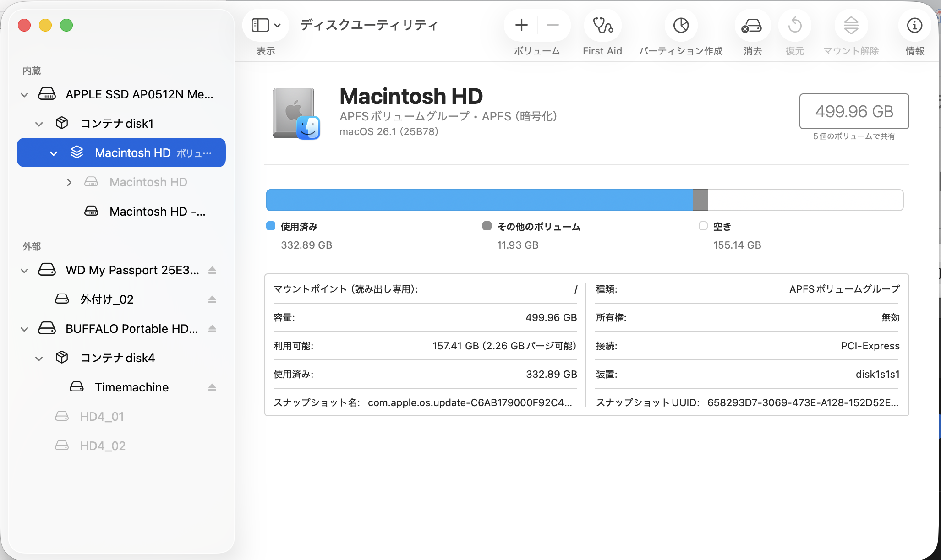Click the erase disk icon
Screen dimensions: 941x560
(x=752, y=25)
